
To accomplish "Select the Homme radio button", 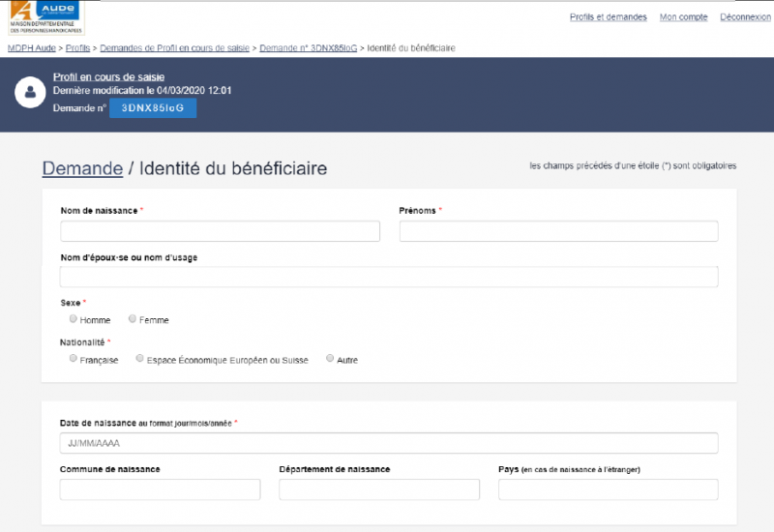I will coord(74,319).
